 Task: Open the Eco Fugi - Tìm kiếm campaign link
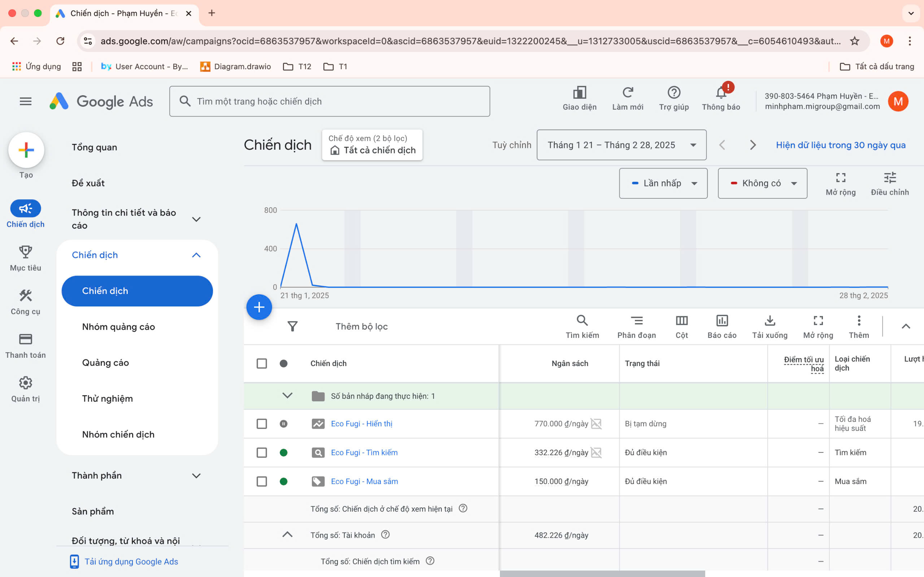tap(364, 453)
